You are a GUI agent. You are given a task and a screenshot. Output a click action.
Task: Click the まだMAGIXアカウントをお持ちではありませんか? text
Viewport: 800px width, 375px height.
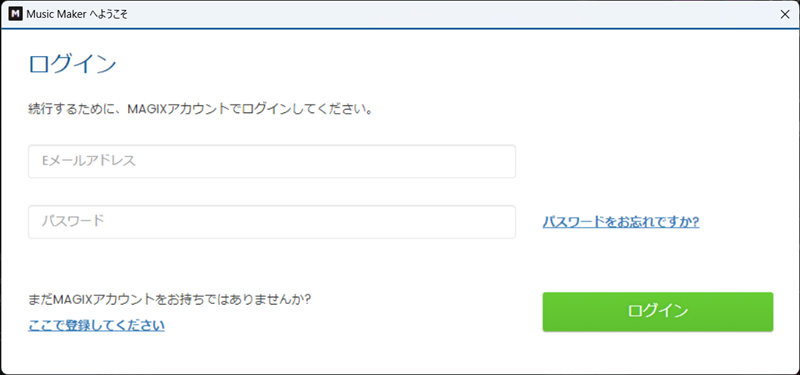pyautogui.click(x=170, y=299)
